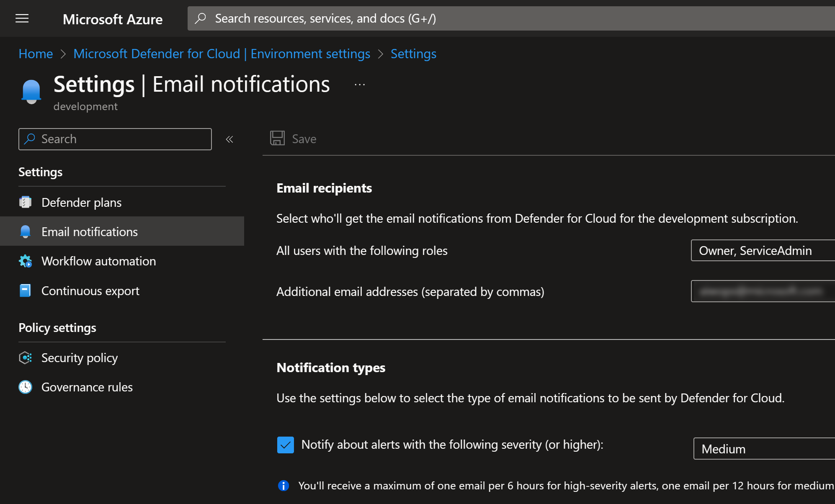Focus the global search resources field
The height and width of the screenshot is (504, 835).
click(511, 18)
